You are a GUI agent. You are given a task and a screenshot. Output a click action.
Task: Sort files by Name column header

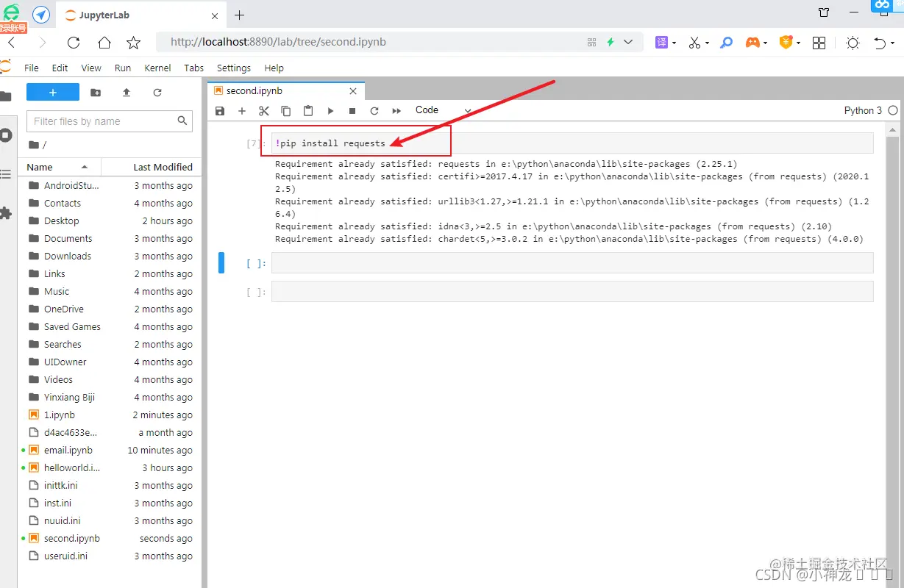tap(59, 167)
